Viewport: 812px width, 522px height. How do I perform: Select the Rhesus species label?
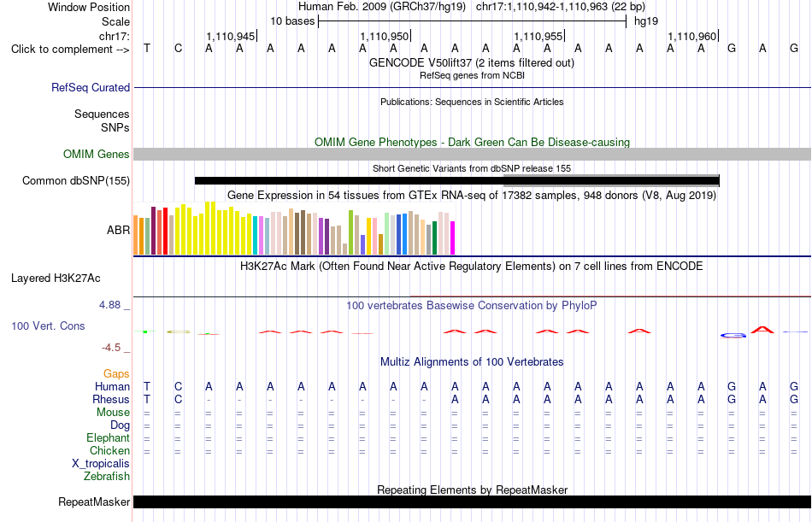pyautogui.click(x=111, y=400)
